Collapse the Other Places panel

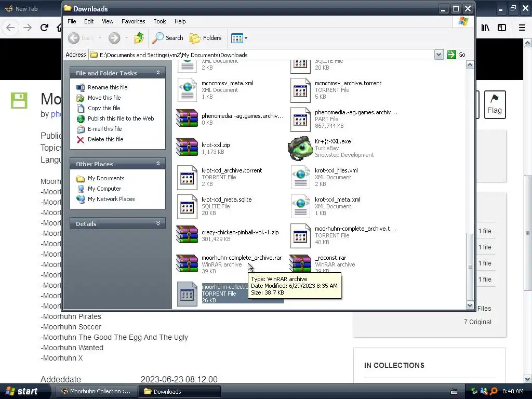click(x=158, y=164)
